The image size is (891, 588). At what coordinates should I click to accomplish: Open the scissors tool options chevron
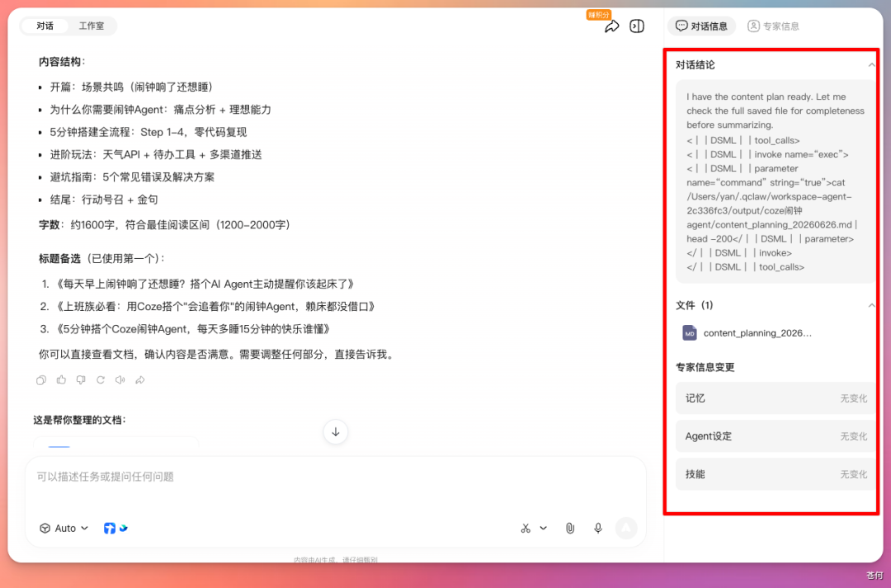[x=543, y=529]
